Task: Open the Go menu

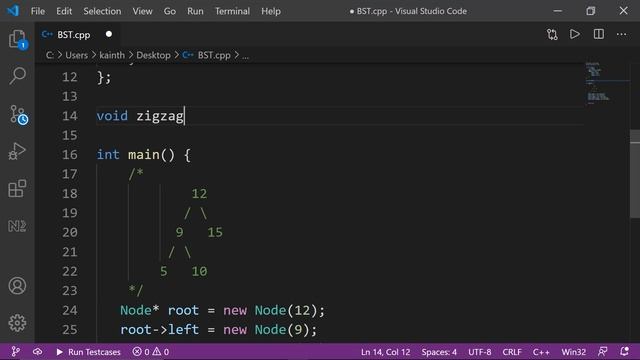Action: [x=169, y=11]
